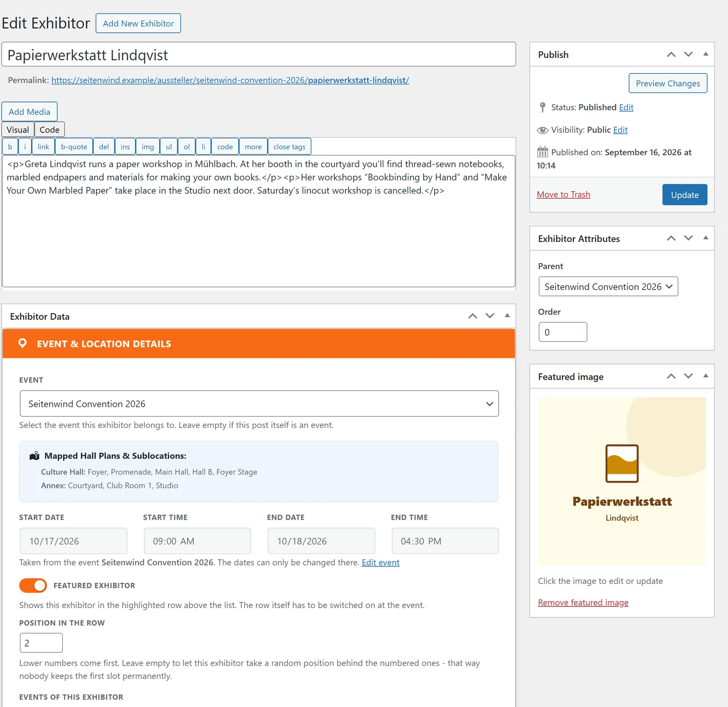This screenshot has height=707, width=728.
Task: Move Publish panel up arrow
Action: [x=671, y=55]
